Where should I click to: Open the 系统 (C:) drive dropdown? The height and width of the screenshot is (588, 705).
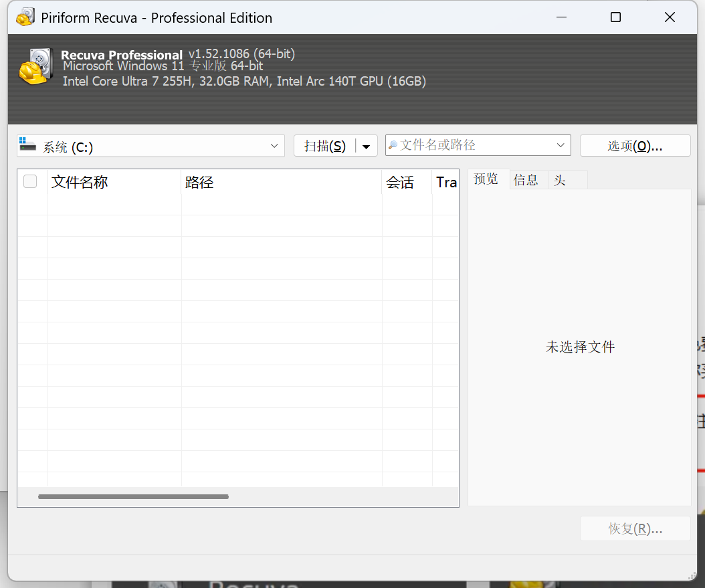(150, 146)
